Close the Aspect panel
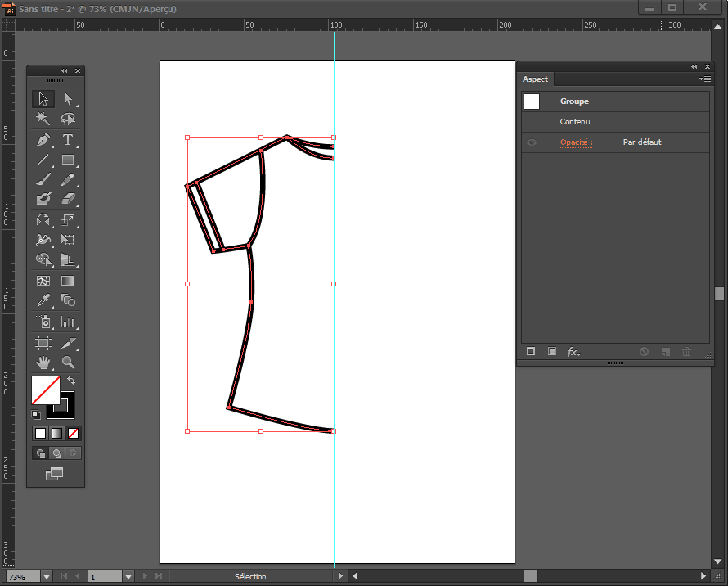Image resolution: width=728 pixels, height=586 pixels. 707,67
